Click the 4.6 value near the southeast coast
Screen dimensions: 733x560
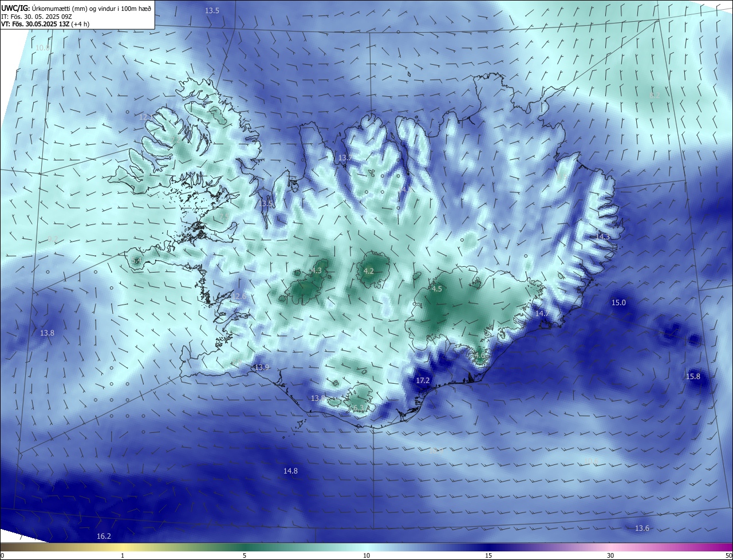[x=479, y=356]
